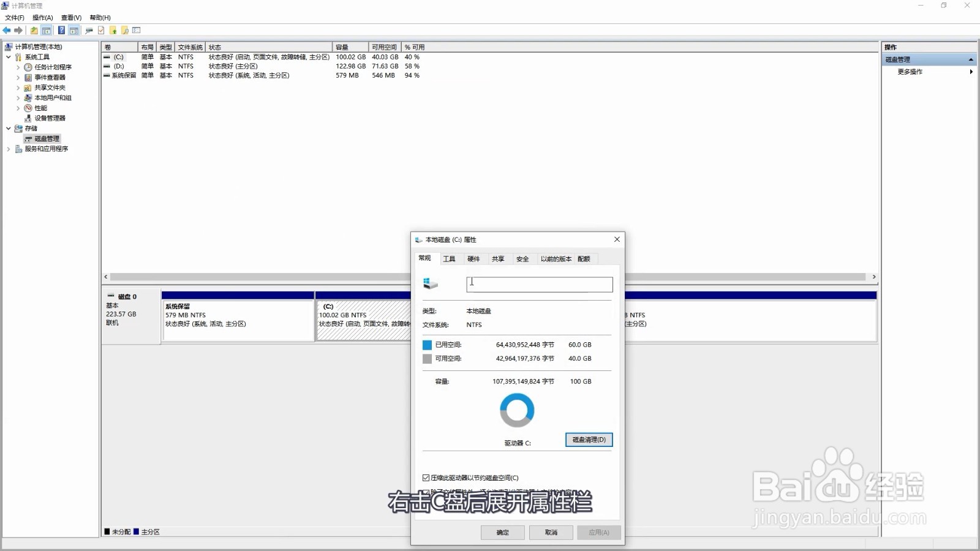980x551 pixels.
Task: Collapse the 存储 node
Action: click(x=9, y=129)
